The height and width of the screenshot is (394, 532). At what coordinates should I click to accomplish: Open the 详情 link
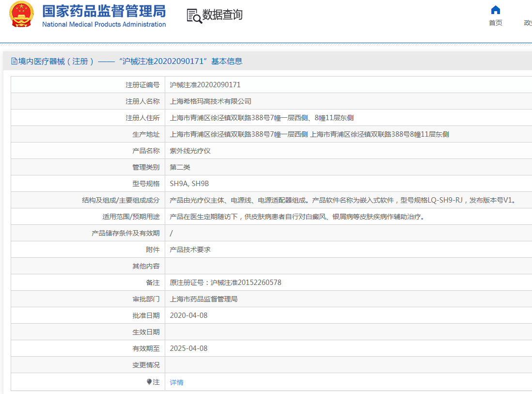click(x=176, y=382)
